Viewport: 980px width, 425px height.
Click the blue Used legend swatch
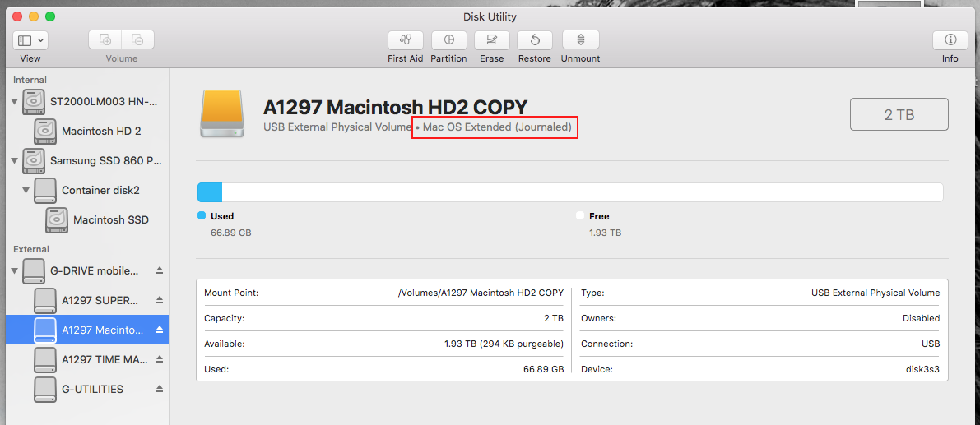[x=202, y=216]
